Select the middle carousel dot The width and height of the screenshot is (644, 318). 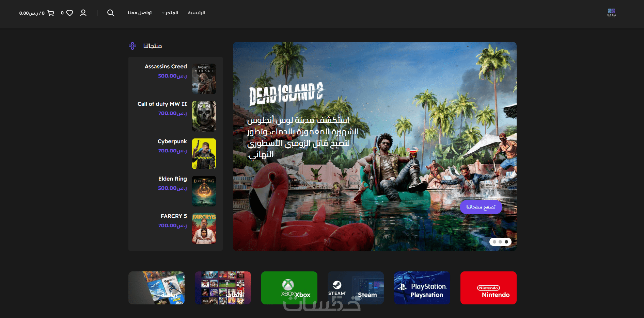(500, 242)
